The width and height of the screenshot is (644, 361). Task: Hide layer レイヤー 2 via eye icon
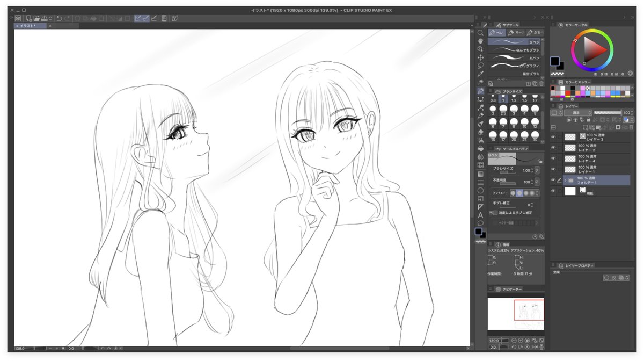coord(553,148)
